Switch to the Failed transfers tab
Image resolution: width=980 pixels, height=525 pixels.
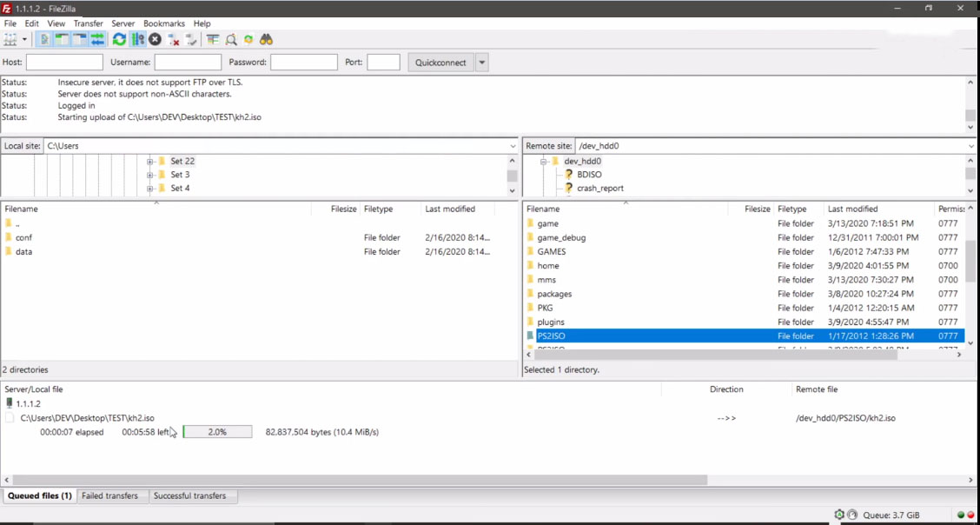coord(109,496)
